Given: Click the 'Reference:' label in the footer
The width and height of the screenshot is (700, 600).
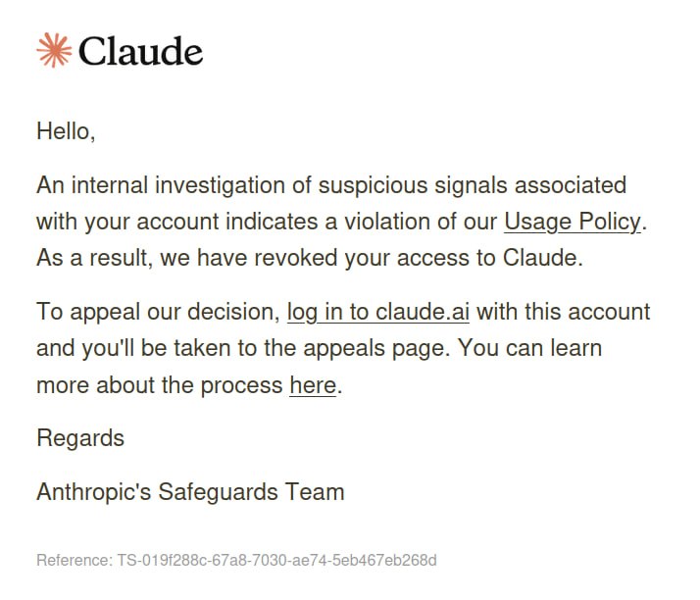Looking at the screenshot, I should coord(75,560).
